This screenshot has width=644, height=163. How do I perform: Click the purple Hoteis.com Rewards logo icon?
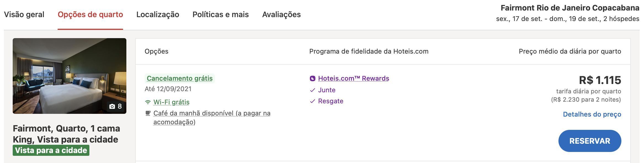312,78
